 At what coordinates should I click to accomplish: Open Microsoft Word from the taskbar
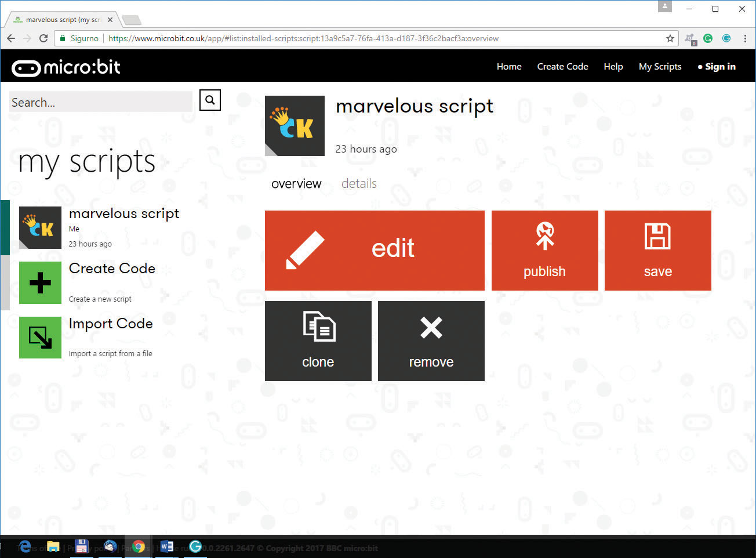166,546
